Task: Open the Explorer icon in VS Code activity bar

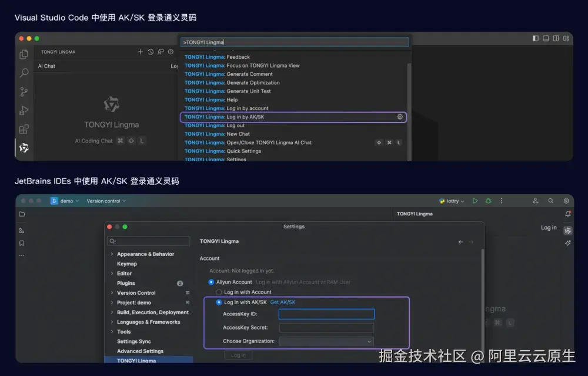Action: (x=24, y=54)
